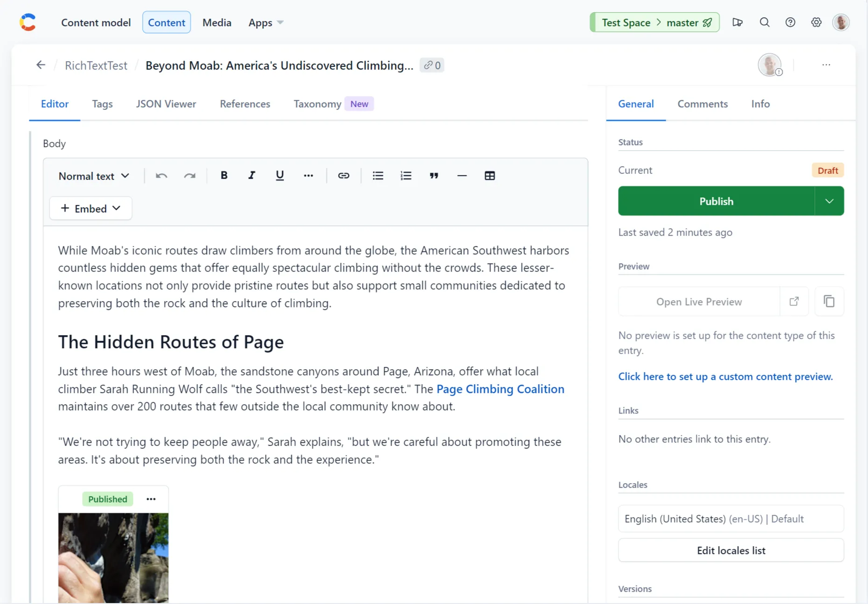Open the Content model section

[x=96, y=22]
